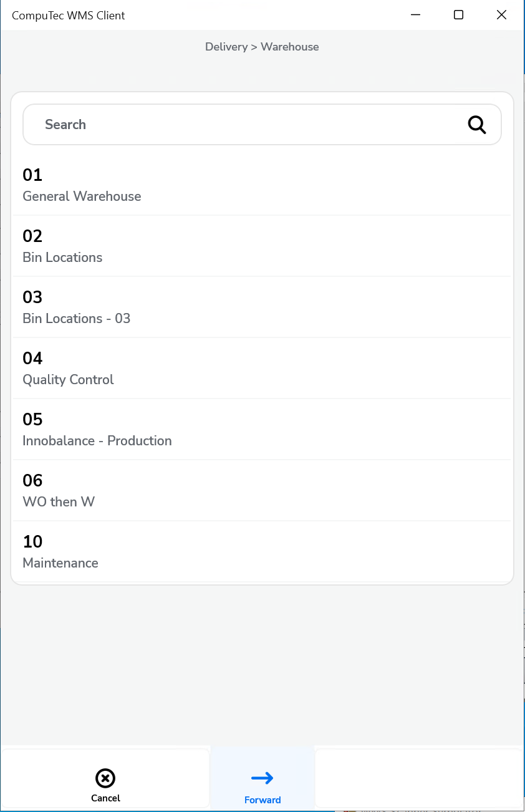Type in the Search input field

[249, 125]
